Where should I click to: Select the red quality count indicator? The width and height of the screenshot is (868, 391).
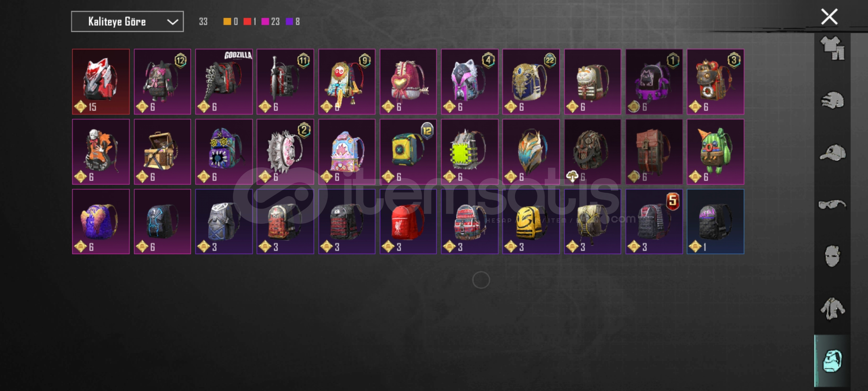pos(247,22)
